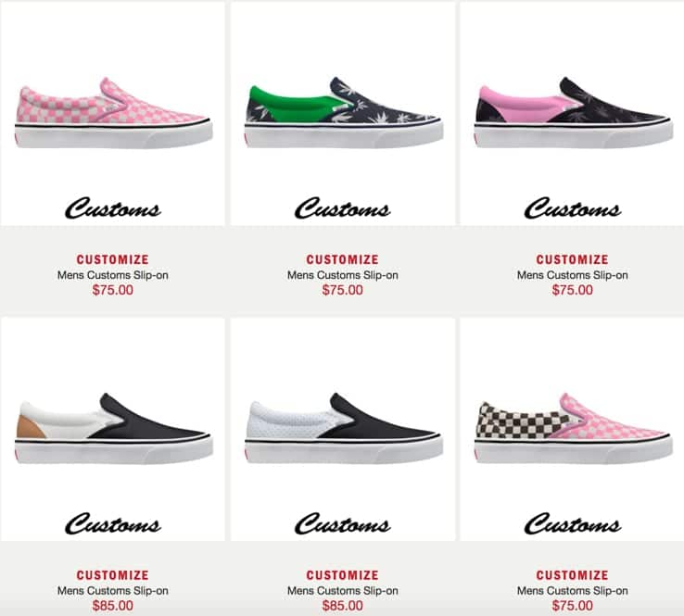
Task: Open the pink checkerboard slip-on shoe image
Action: [113, 113]
